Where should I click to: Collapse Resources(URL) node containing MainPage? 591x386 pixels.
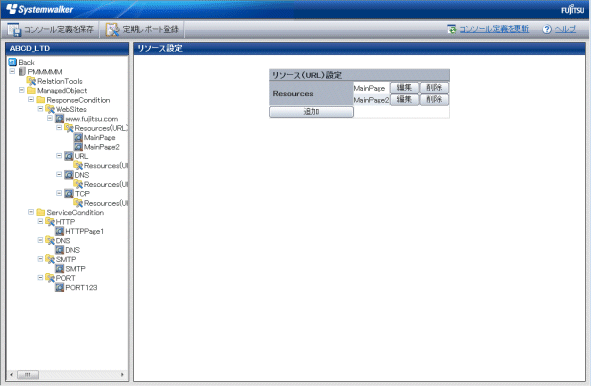tap(59, 128)
